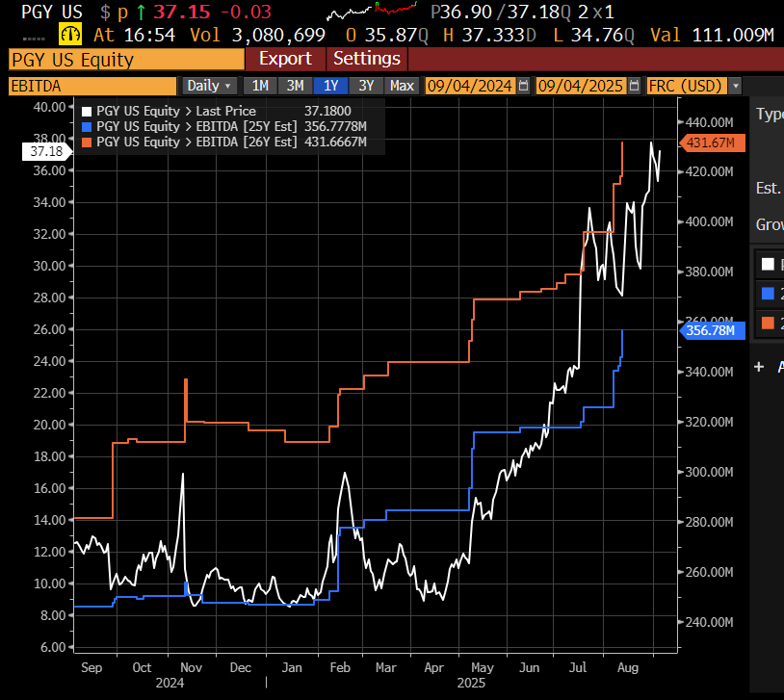Open the Type dropdown in right panel
Screen dimensions: 784x700
(768, 113)
